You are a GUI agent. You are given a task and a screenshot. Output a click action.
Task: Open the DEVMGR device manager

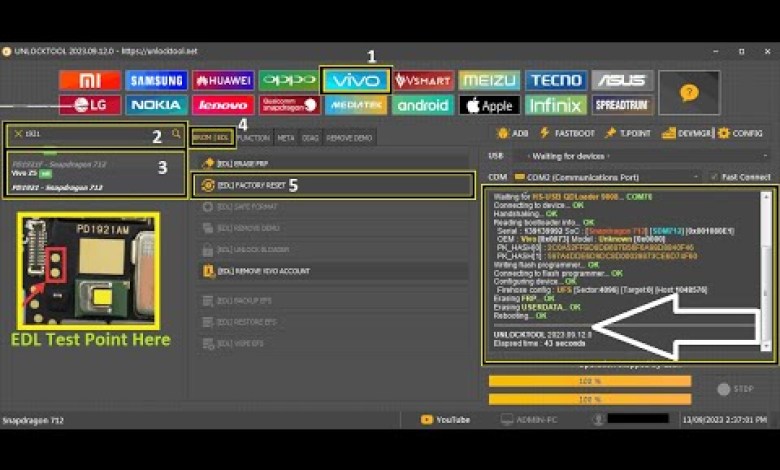(x=686, y=133)
